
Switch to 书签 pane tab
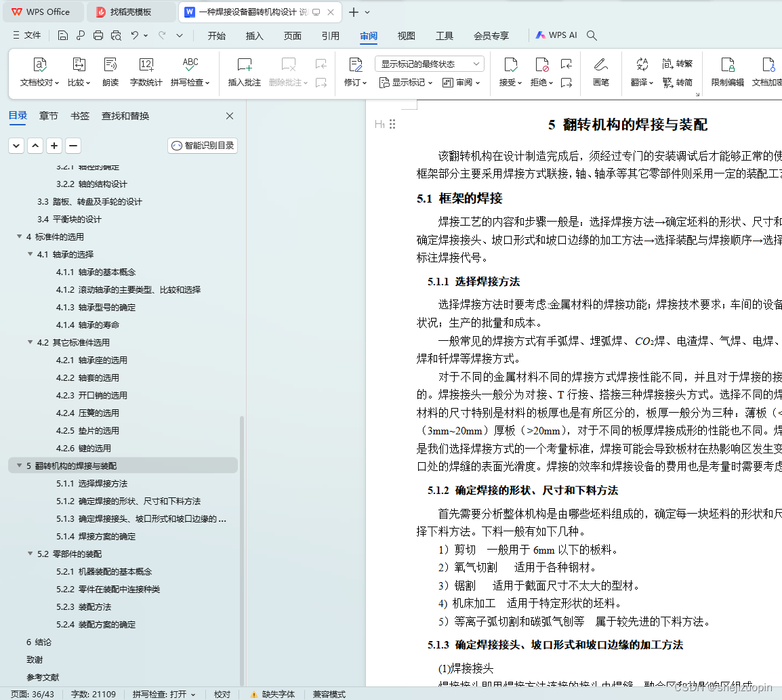click(x=80, y=116)
